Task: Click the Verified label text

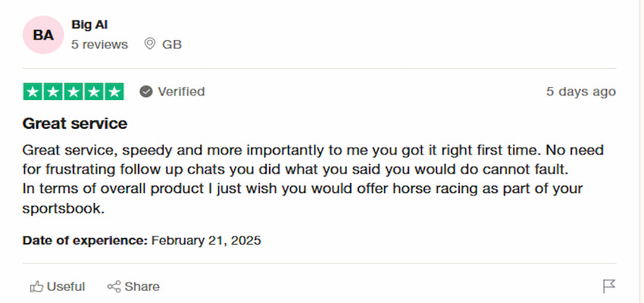Action: coord(181,92)
